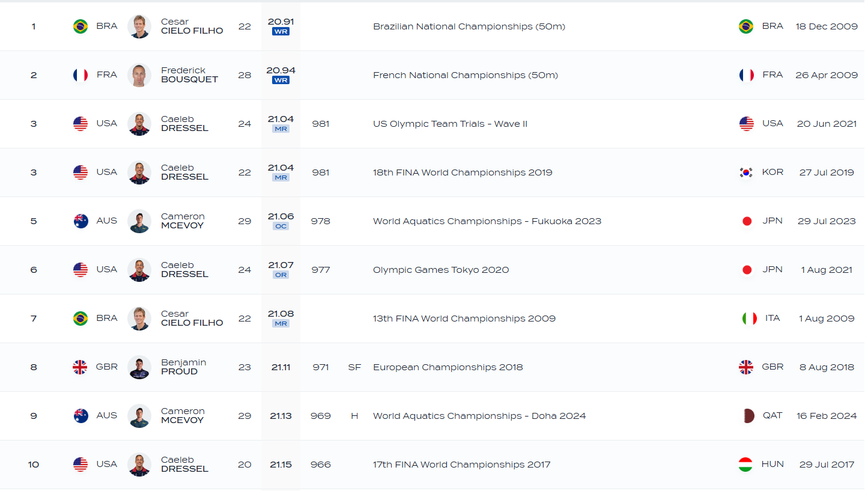
Task: Select the Olympic Games Tokyo 2020 event
Action: [x=440, y=270]
